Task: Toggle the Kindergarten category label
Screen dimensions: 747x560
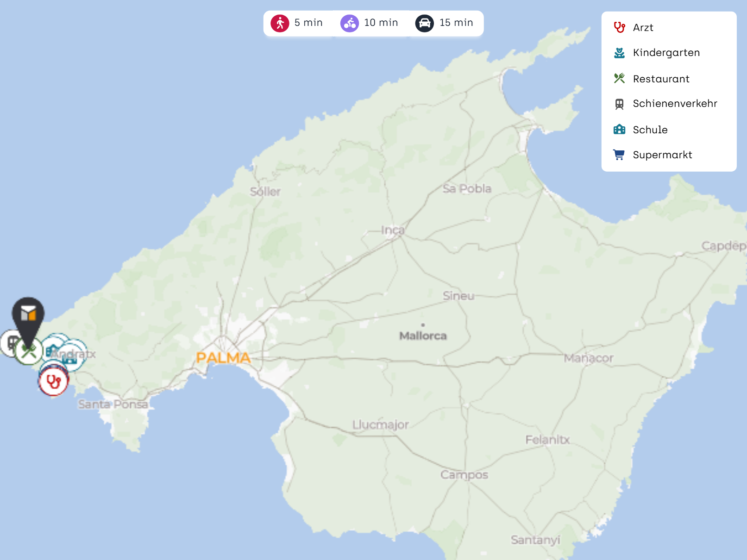Action: point(666,53)
